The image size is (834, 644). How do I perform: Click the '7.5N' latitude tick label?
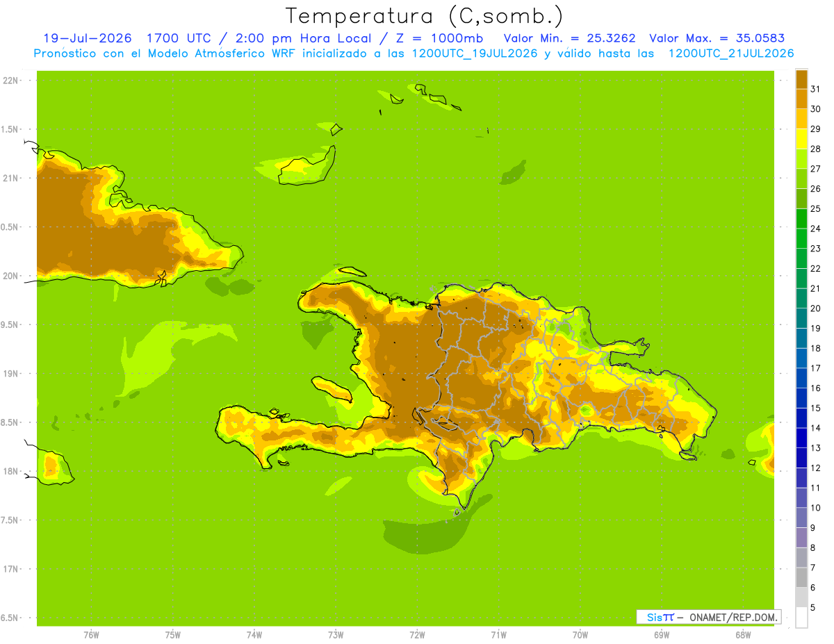(x=10, y=520)
